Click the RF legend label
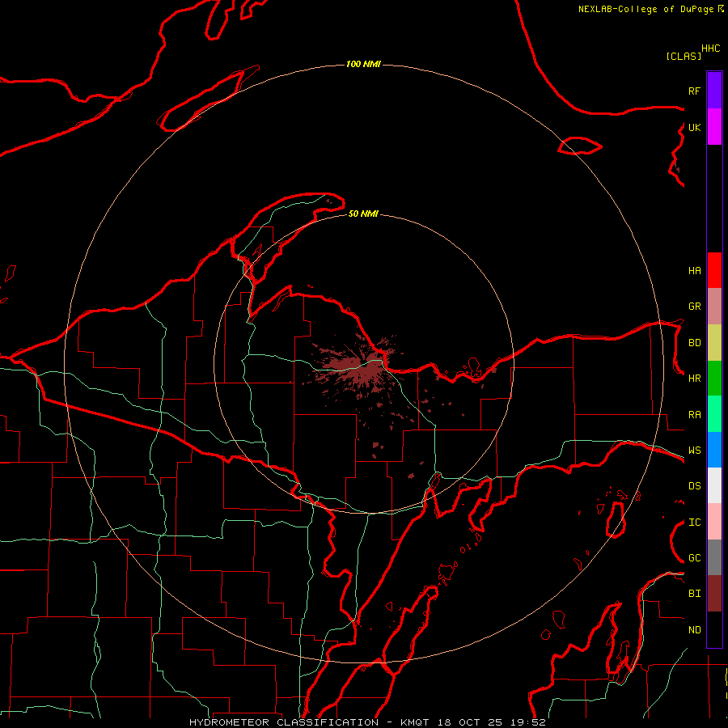The height and width of the screenshot is (728, 728). (x=694, y=91)
